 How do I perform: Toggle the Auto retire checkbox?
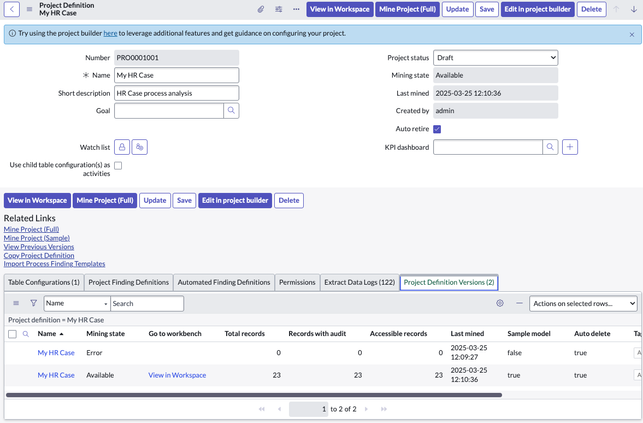coord(437,129)
